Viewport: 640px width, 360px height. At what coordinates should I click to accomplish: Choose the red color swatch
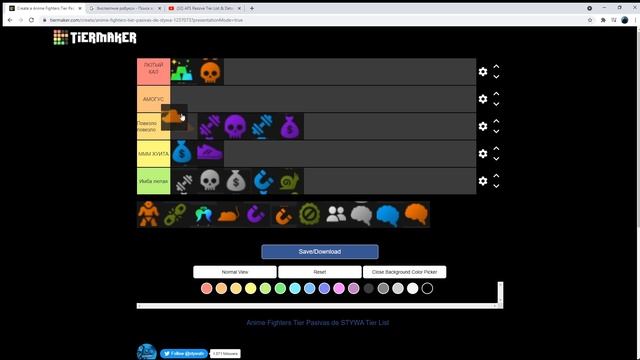tap(207, 289)
